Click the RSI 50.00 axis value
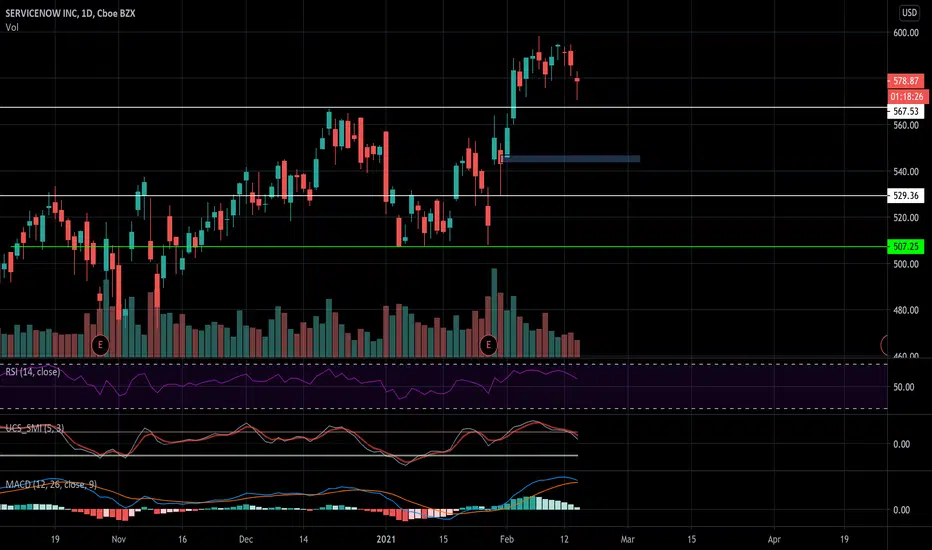Viewport: 932px width, 550px height. (x=903, y=387)
